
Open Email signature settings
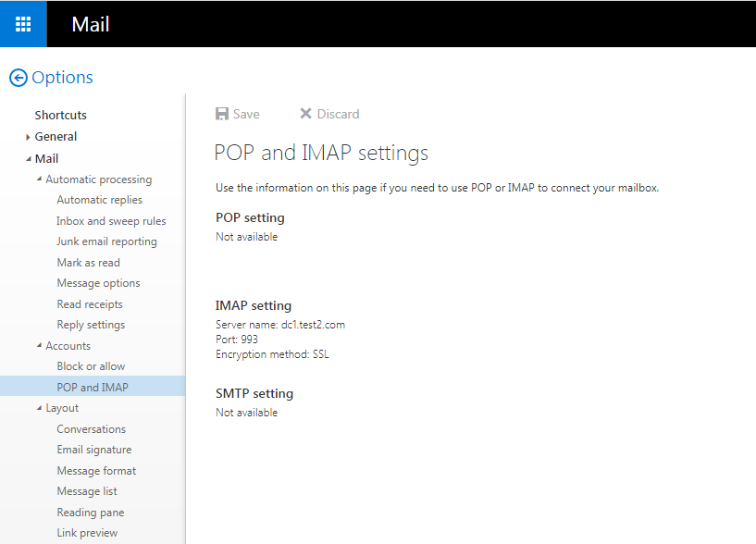(x=93, y=450)
